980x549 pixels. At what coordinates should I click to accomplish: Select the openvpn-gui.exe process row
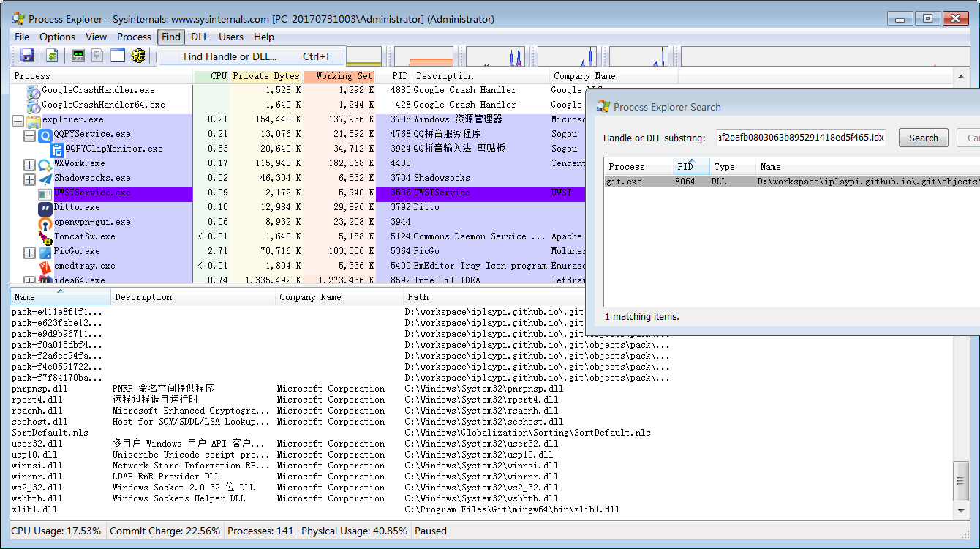(298, 223)
